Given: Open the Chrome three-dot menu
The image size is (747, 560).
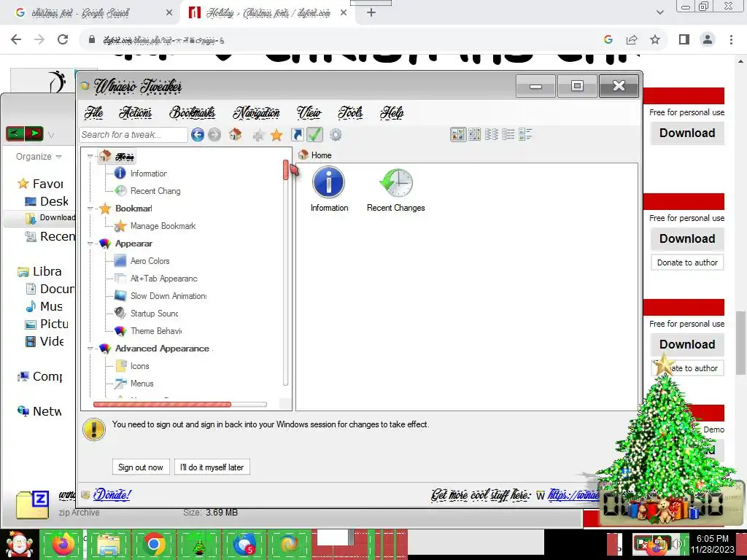Looking at the screenshot, I should click(731, 39).
